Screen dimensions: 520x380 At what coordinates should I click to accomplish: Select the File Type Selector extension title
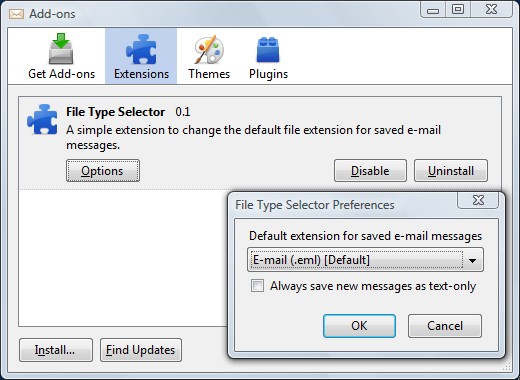[115, 112]
